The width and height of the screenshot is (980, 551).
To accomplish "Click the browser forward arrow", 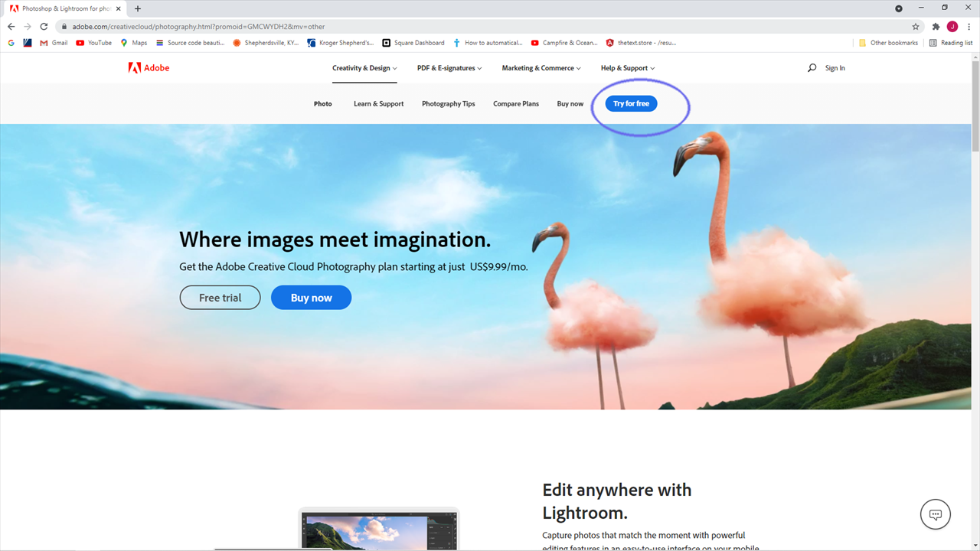I will click(x=28, y=26).
